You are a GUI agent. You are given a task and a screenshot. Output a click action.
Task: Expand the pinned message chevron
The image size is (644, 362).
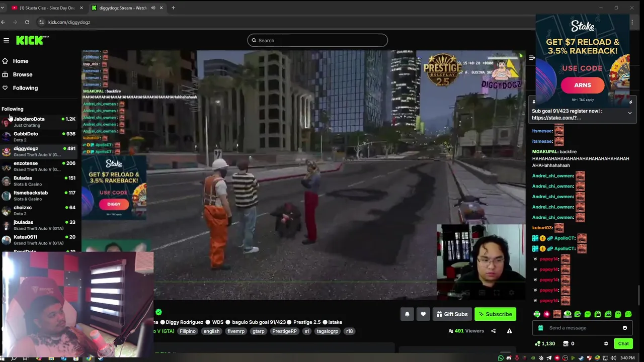pyautogui.click(x=629, y=113)
